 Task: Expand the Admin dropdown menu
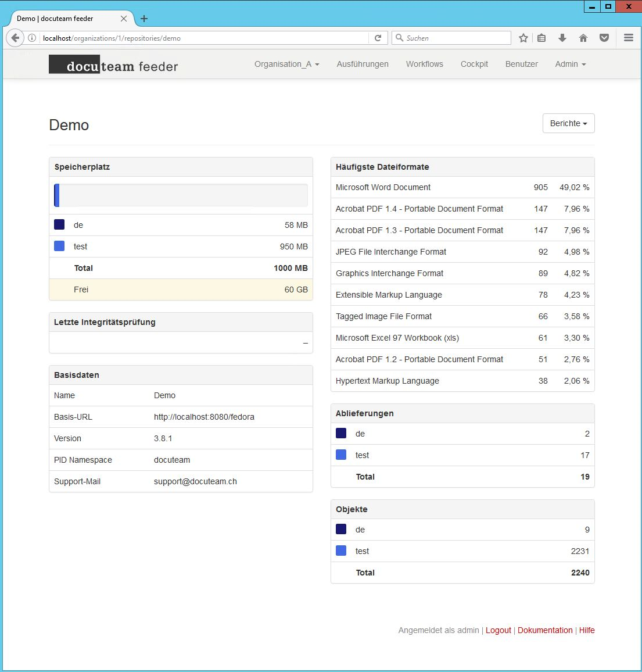570,64
